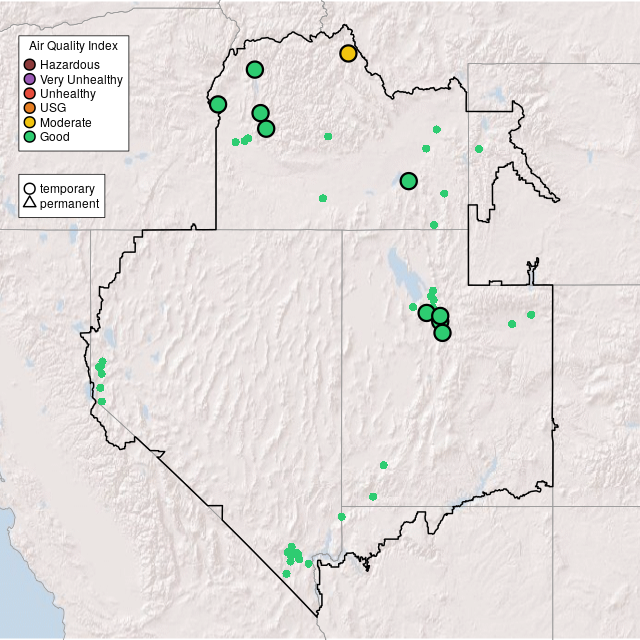Viewport: 640px width, 640px height.
Task: Pick the Very Unhealthy purple legend swatch
Action: [30, 79]
